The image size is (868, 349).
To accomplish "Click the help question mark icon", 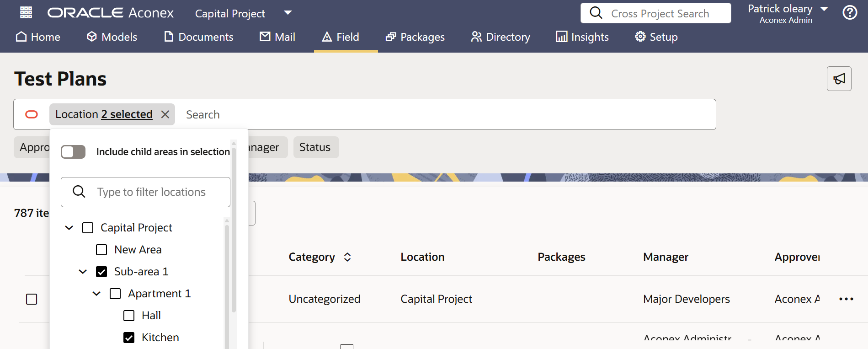I will tap(850, 12).
